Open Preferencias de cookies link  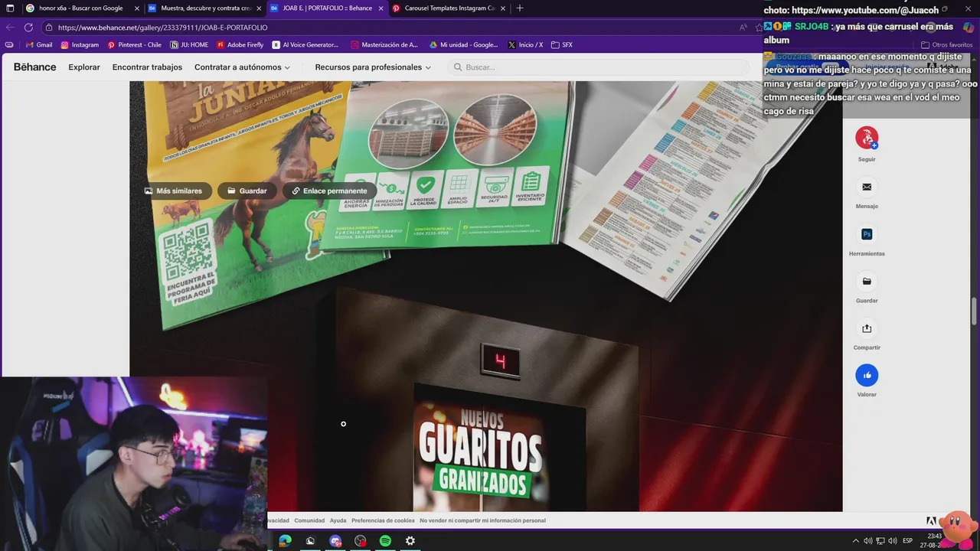click(x=383, y=520)
